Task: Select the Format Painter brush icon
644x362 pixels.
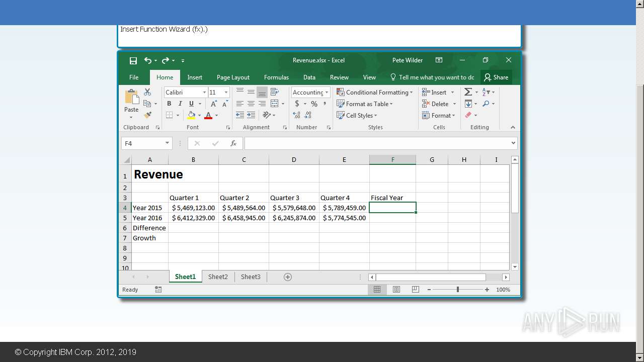Action: pos(147,115)
